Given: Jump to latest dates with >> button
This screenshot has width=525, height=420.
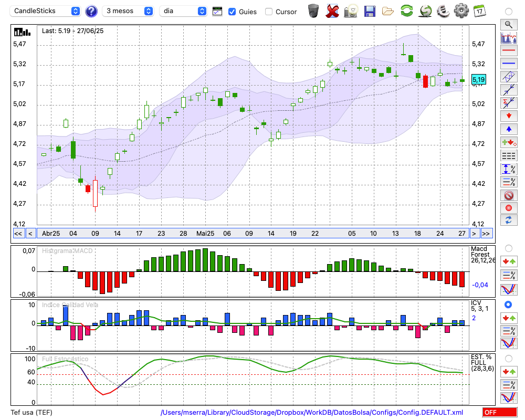Looking at the screenshot, I should pyautogui.click(x=486, y=234).
